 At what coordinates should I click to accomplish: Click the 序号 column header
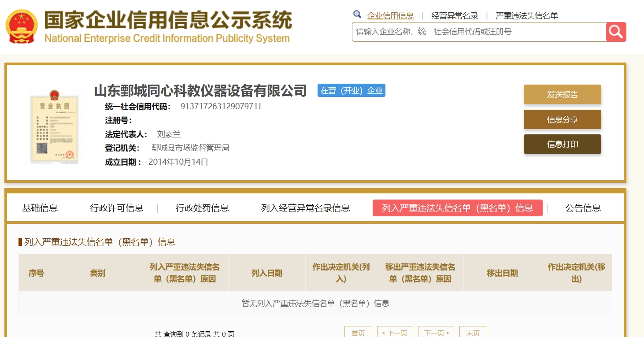[x=36, y=273]
